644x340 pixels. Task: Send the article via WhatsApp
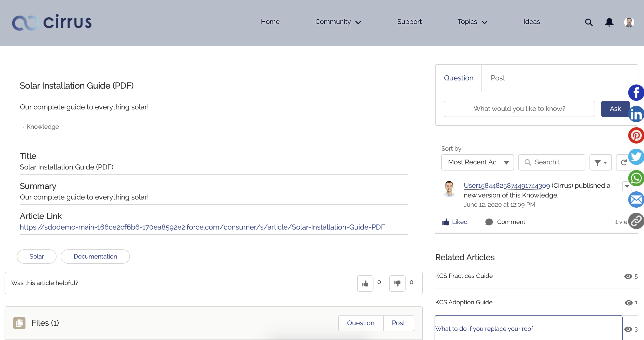tap(636, 178)
